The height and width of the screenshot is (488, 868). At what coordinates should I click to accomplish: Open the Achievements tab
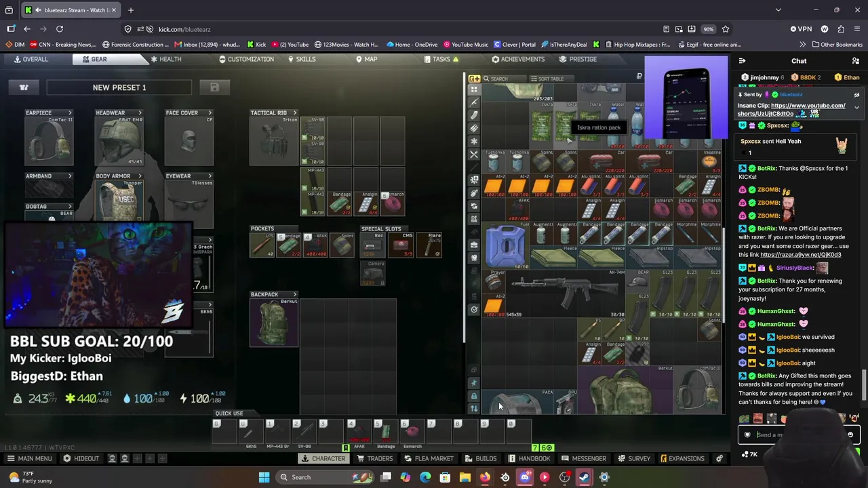(x=518, y=59)
